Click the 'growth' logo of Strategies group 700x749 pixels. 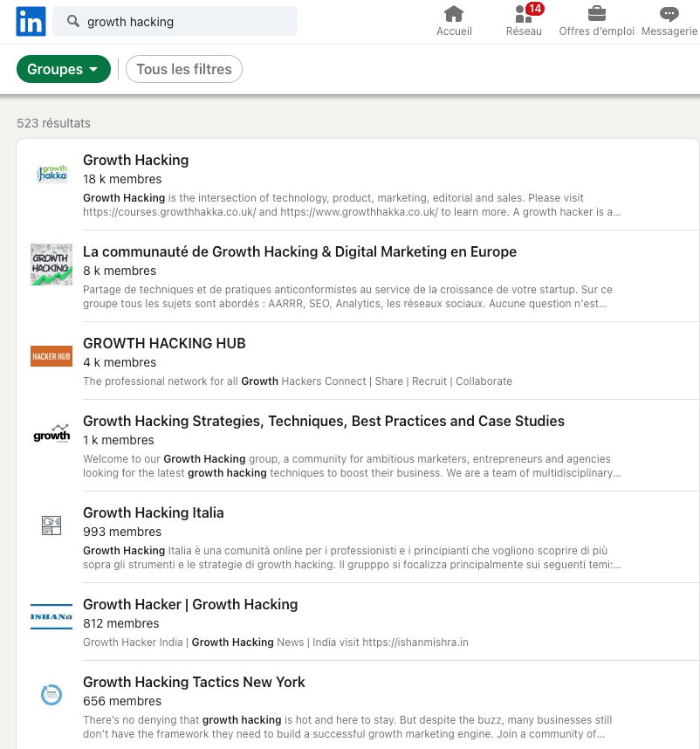point(51,434)
